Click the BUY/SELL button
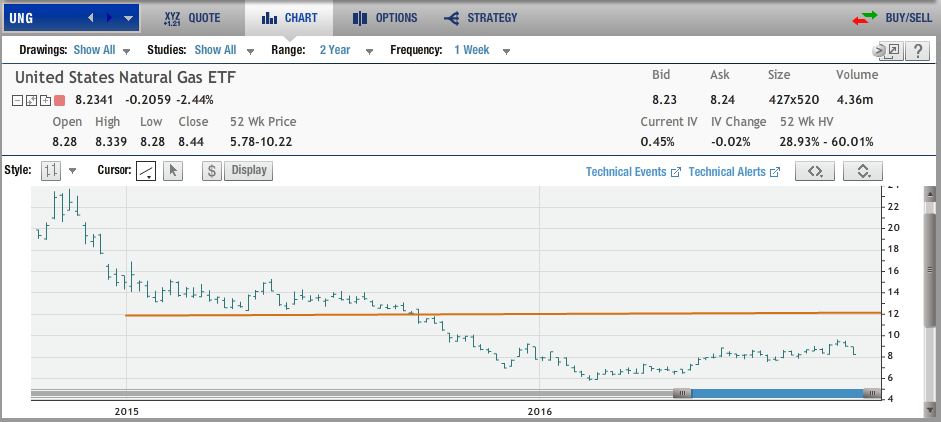 [892, 18]
